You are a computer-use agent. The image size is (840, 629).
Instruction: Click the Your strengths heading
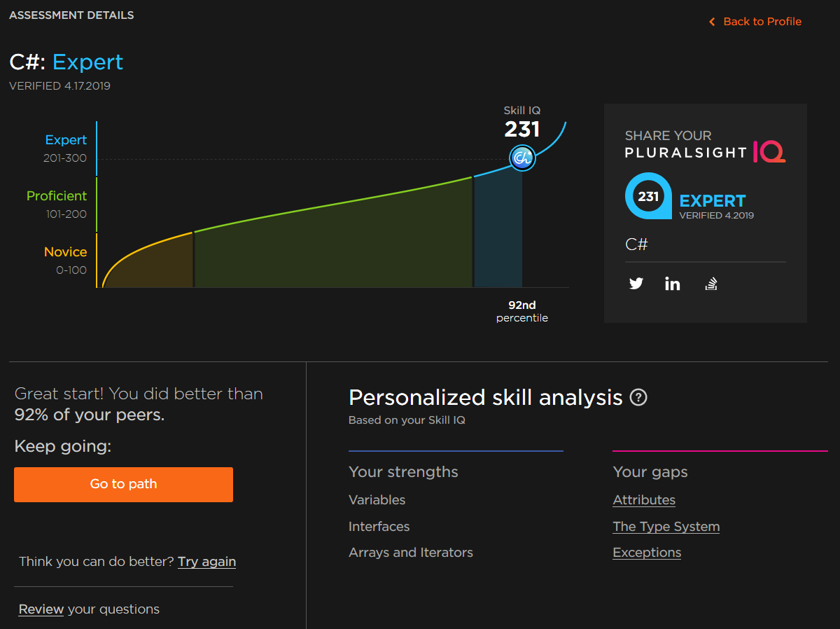pyautogui.click(x=403, y=472)
